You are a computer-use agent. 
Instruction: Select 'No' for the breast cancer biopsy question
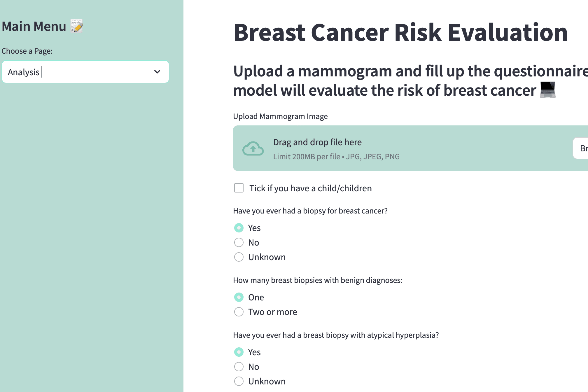tap(239, 242)
